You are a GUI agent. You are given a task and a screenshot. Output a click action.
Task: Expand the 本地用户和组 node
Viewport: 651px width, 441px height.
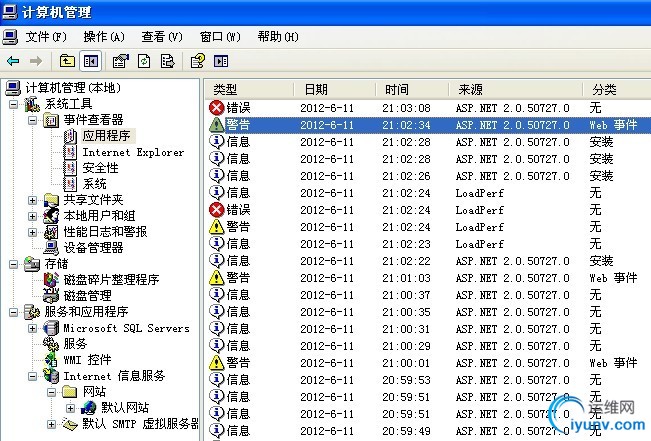(32, 216)
